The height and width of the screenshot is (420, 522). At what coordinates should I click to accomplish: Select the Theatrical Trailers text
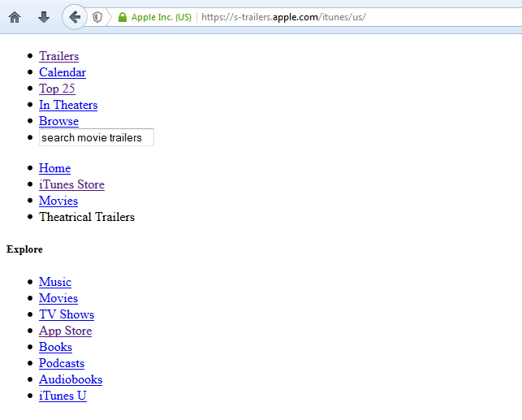coord(87,217)
